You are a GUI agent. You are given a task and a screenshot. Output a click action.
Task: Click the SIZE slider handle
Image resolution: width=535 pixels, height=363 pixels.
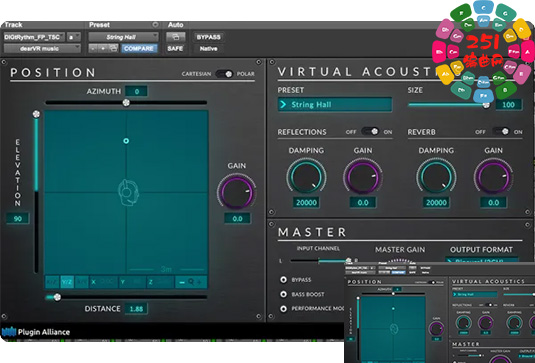tap(486, 105)
